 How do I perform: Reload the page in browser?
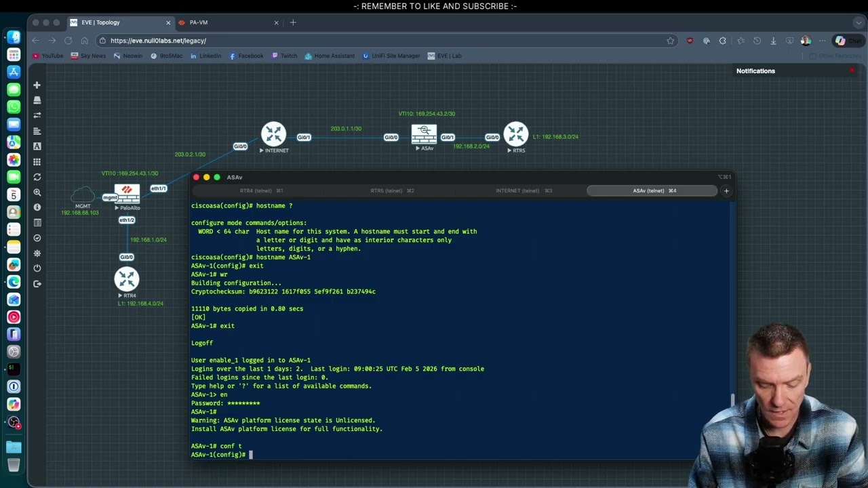pos(68,41)
